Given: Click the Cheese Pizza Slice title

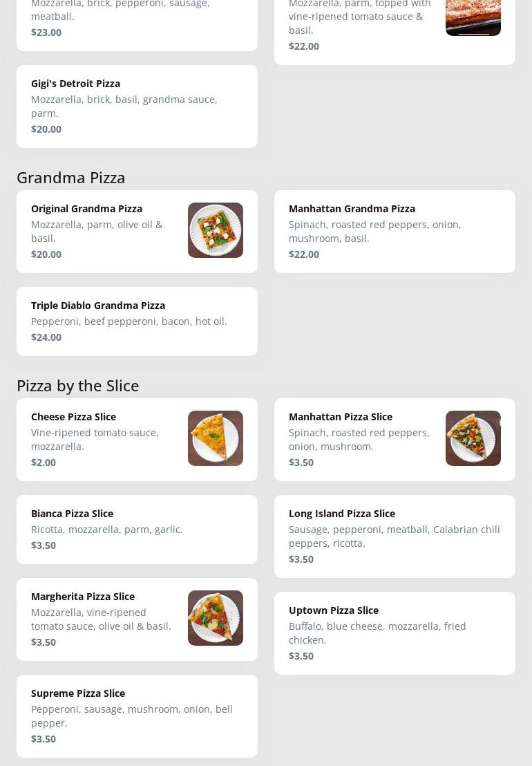Looking at the screenshot, I should (x=73, y=417).
